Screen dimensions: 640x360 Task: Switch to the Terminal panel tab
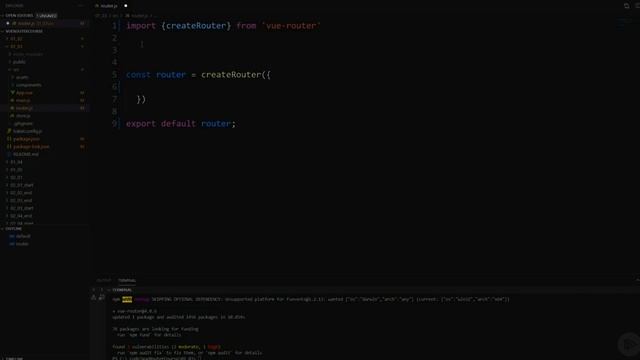(127, 280)
